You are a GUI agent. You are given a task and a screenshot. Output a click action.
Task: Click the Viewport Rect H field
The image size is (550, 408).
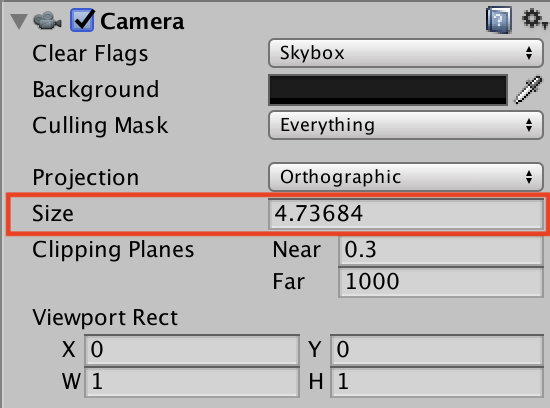point(437,382)
